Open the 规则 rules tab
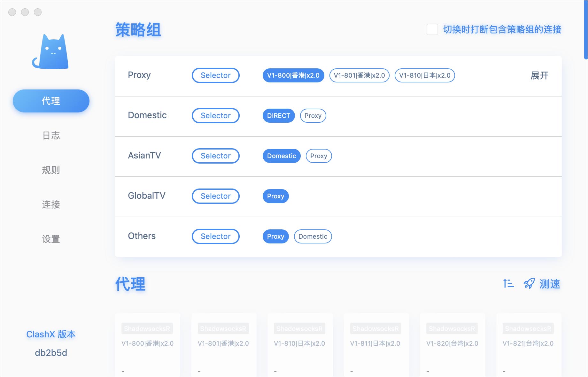The image size is (588, 377). tap(51, 170)
